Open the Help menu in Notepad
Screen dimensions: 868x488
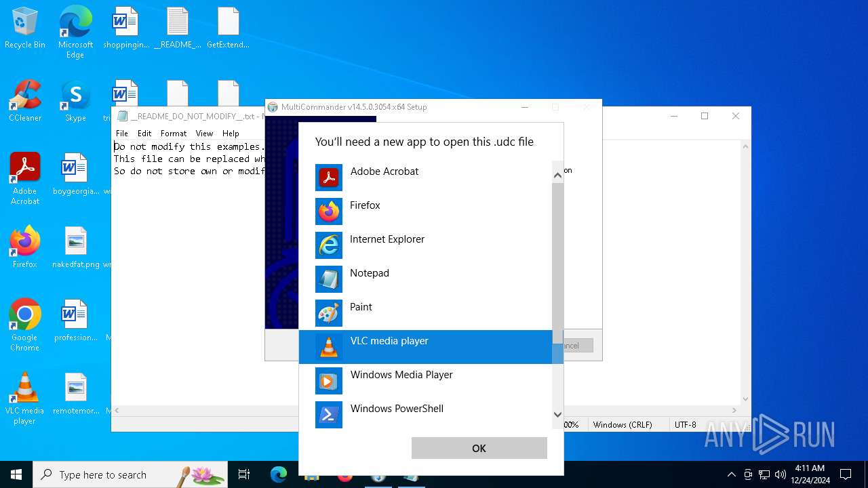231,134
